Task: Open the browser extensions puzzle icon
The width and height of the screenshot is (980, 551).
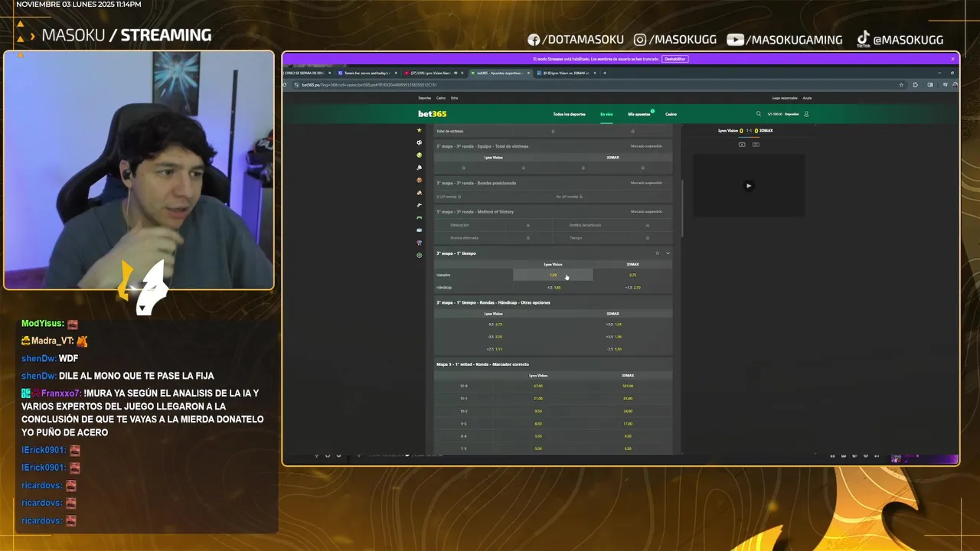Action: click(x=915, y=85)
